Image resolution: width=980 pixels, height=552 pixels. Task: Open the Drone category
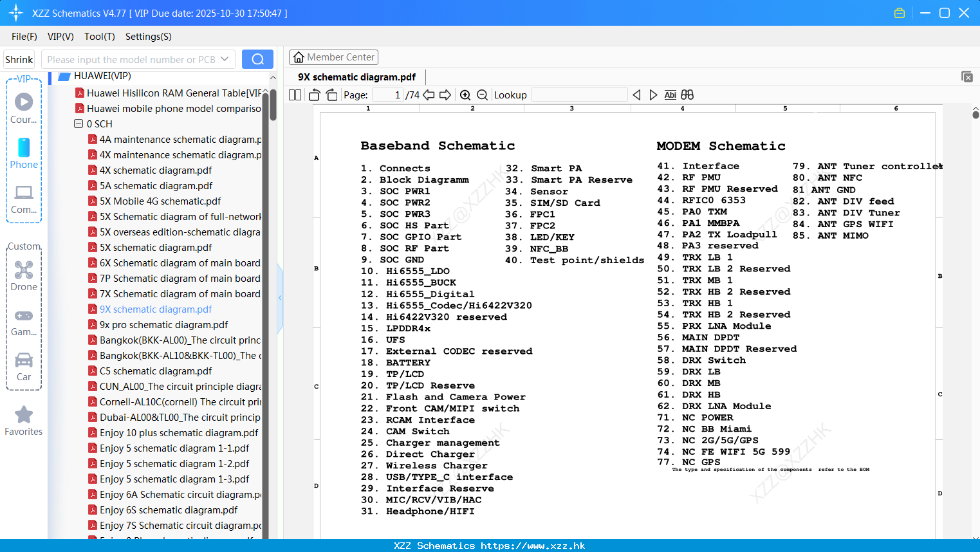point(24,276)
